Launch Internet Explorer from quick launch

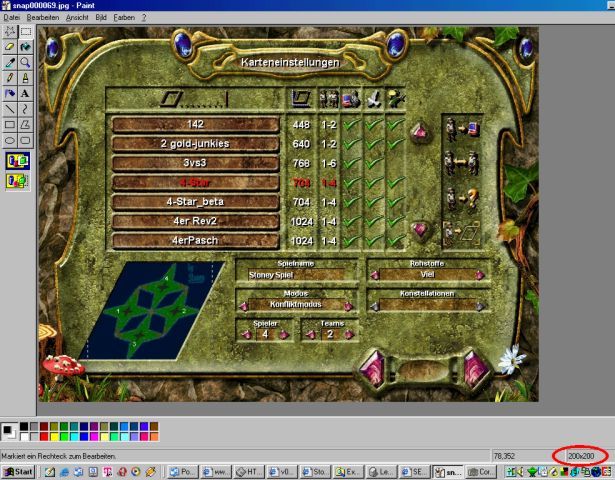click(x=64, y=472)
